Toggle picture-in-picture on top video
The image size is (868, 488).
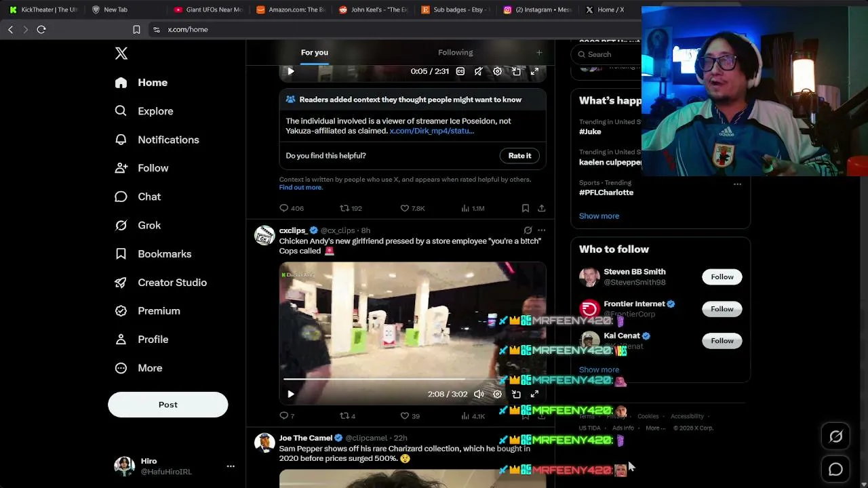[516, 71]
